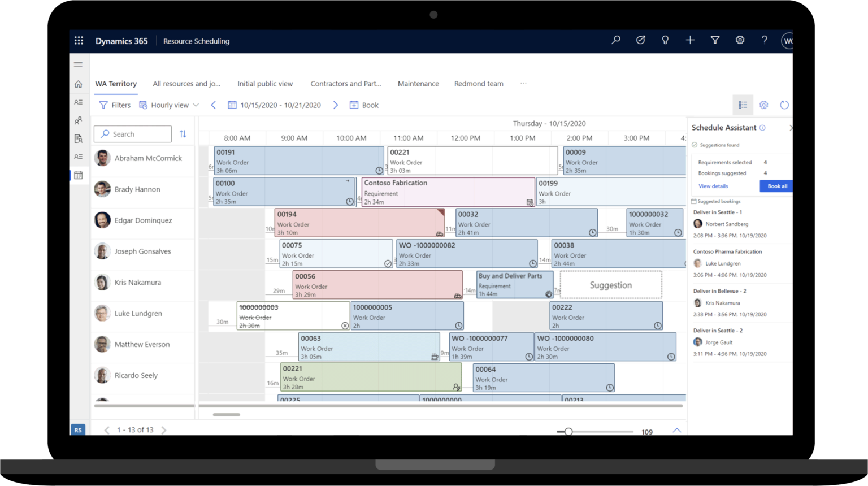
Task: Open the Contractors and Partners tab
Action: pos(345,83)
